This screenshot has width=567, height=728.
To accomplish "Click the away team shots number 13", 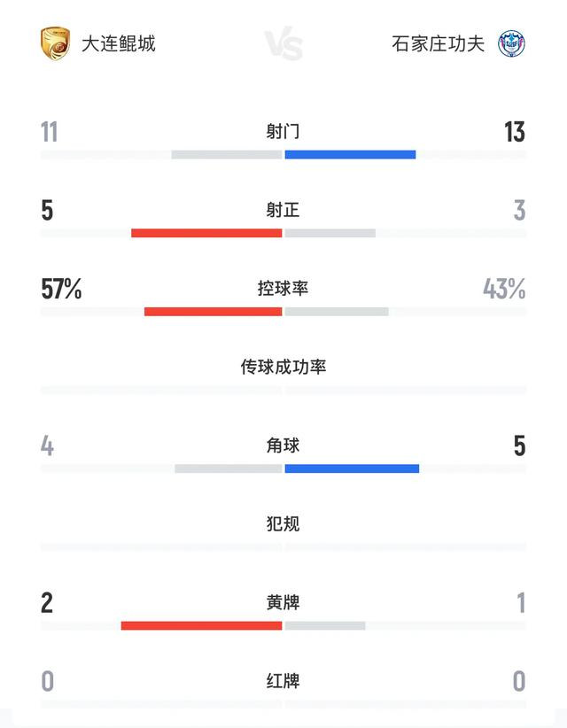I will point(515,132).
